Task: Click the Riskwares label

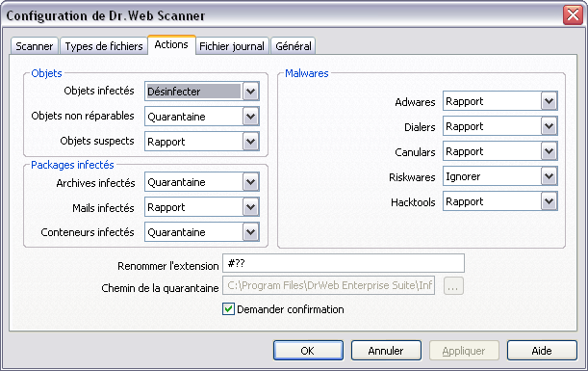Action: [x=412, y=177]
